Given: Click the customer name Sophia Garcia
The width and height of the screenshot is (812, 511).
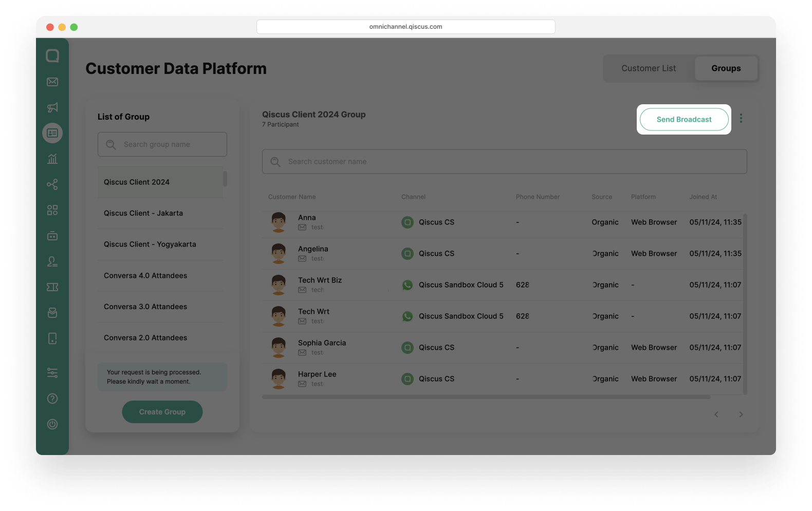Looking at the screenshot, I should point(322,343).
